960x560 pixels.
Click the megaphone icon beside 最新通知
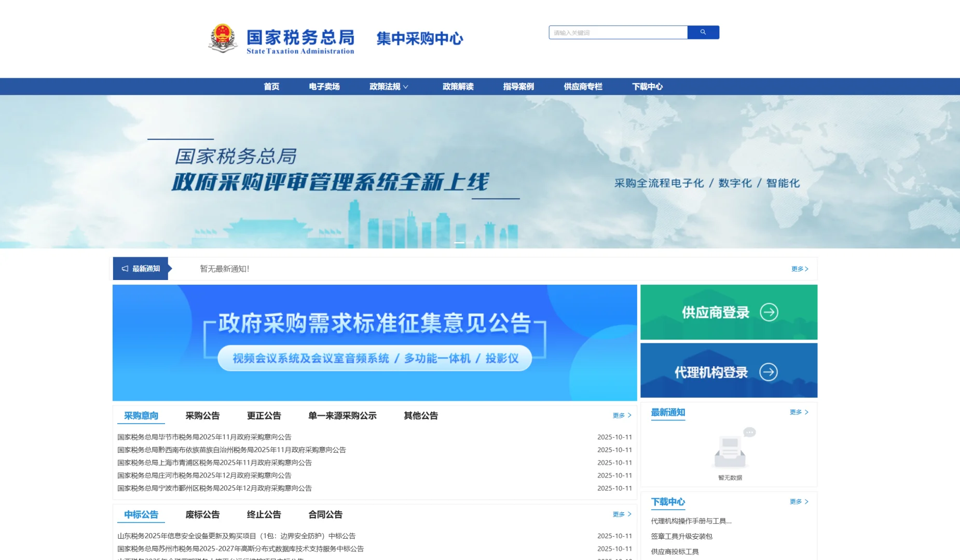click(125, 269)
